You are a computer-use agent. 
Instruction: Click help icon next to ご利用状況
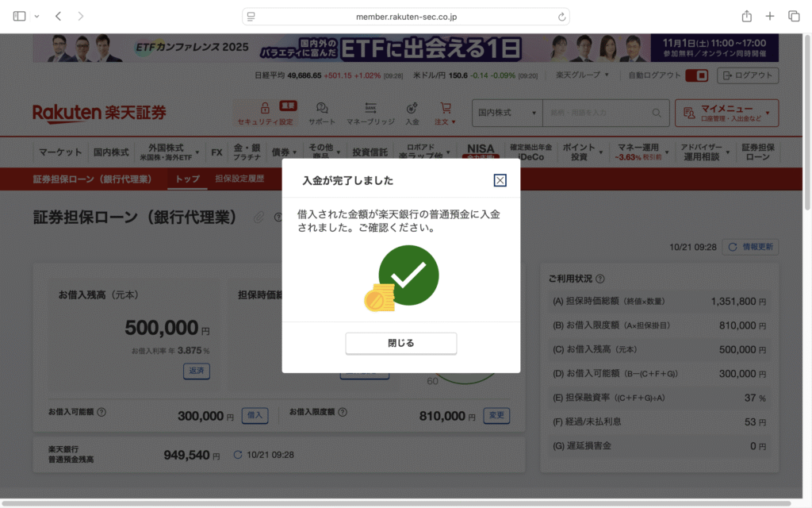tap(600, 279)
